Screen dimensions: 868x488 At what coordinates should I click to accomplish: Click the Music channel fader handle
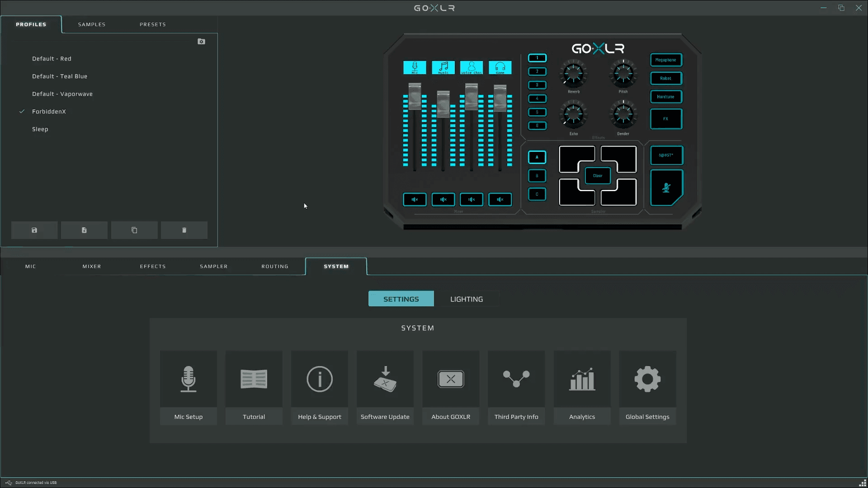[x=443, y=104]
